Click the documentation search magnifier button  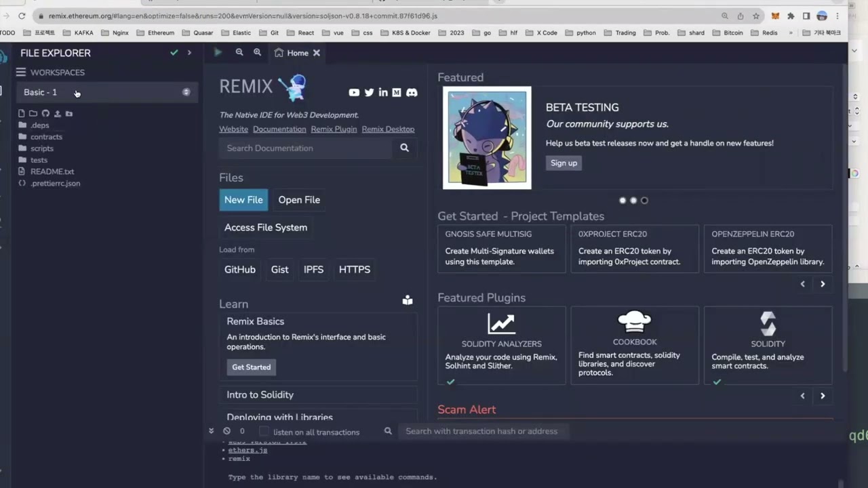pos(405,148)
